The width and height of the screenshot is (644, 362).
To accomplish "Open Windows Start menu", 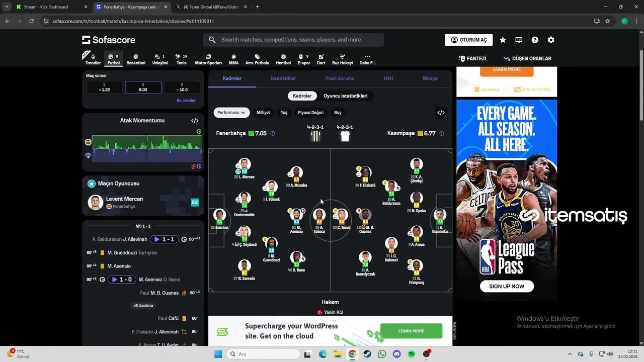I will point(218,354).
